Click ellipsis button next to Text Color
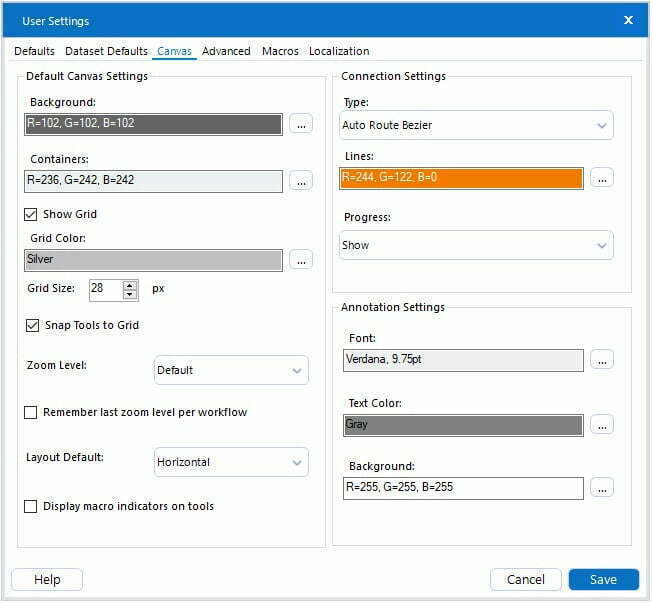 [601, 424]
